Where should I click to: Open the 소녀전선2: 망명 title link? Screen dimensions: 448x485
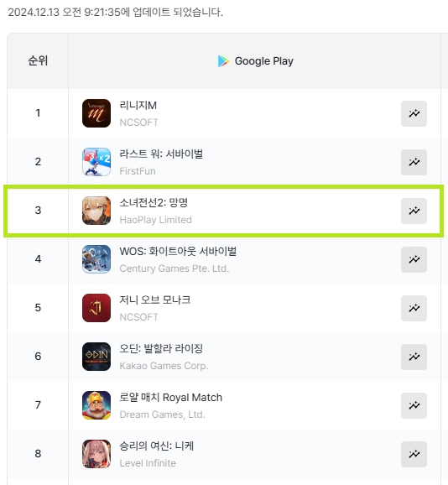point(154,202)
